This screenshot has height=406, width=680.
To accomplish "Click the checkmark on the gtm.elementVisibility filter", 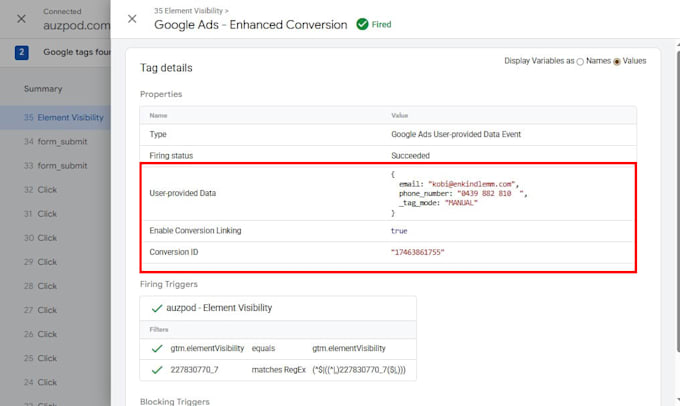I will 157,349.
